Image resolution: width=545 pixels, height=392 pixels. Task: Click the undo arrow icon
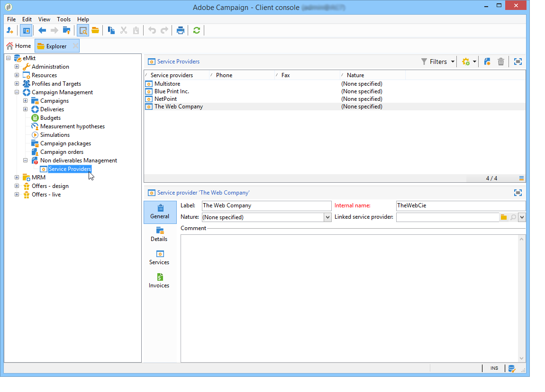pyautogui.click(x=152, y=31)
